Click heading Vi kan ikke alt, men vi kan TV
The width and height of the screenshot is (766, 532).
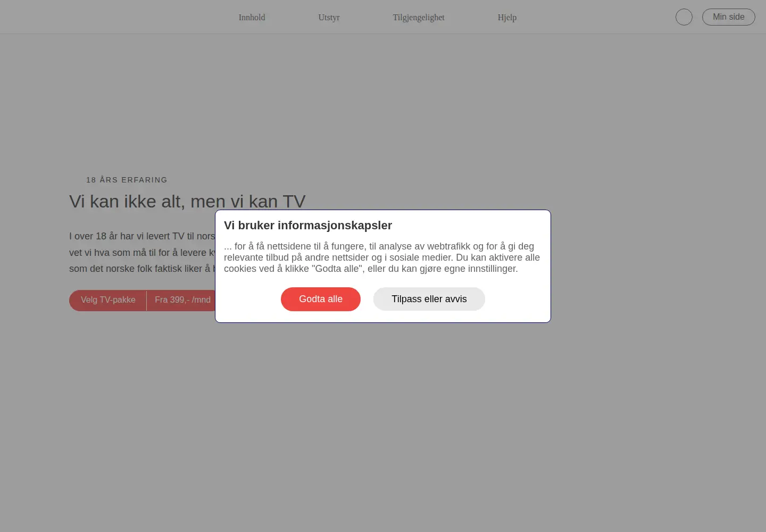click(x=187, y=202)
